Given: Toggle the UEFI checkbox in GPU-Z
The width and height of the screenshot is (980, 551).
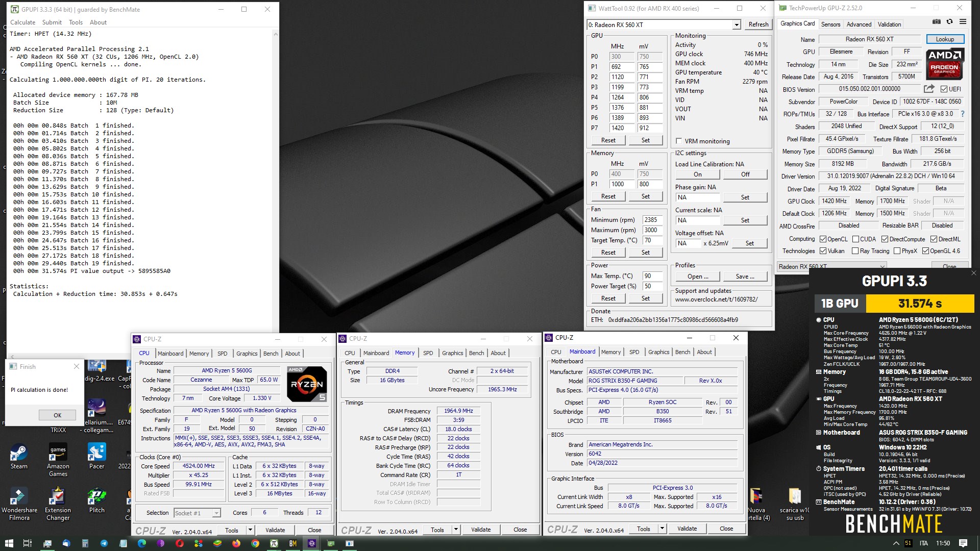Looking at the screenshot, I should pos(944,89).
